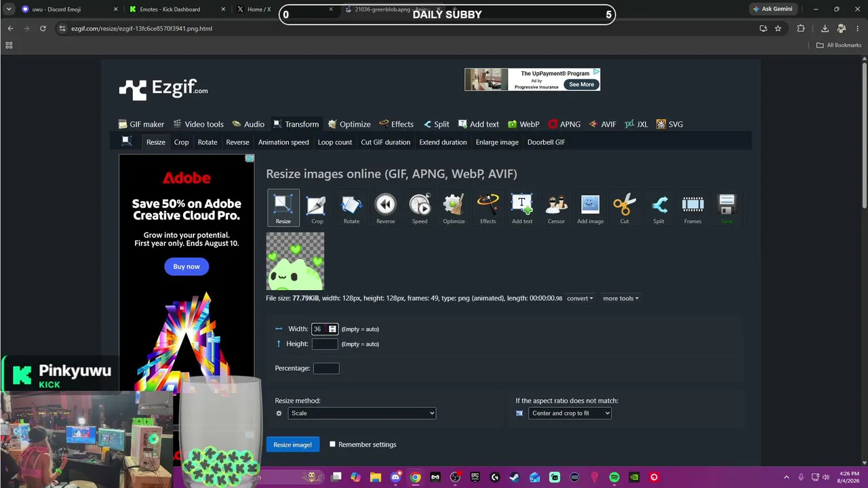Viewport: 868px width, 488px height.
Task: Open the Audio menu
Action: [x=248, y=124]
